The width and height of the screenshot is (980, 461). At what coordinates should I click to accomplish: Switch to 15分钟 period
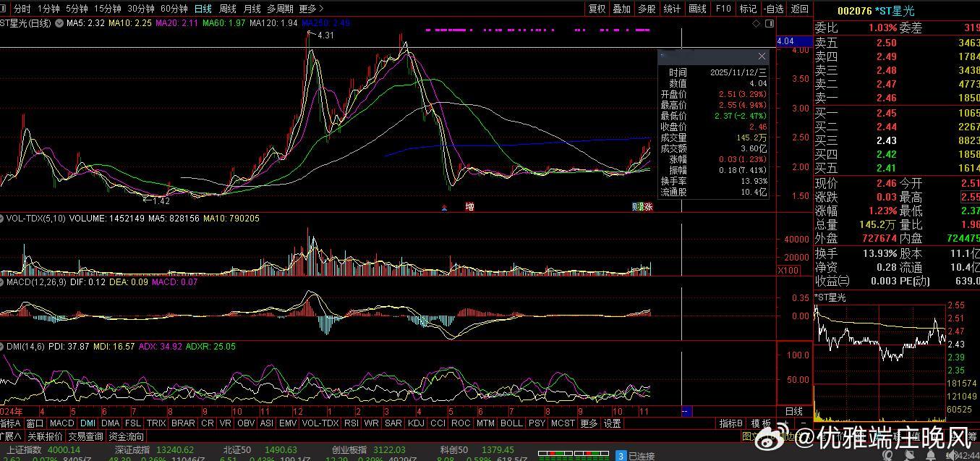point(108,9)
